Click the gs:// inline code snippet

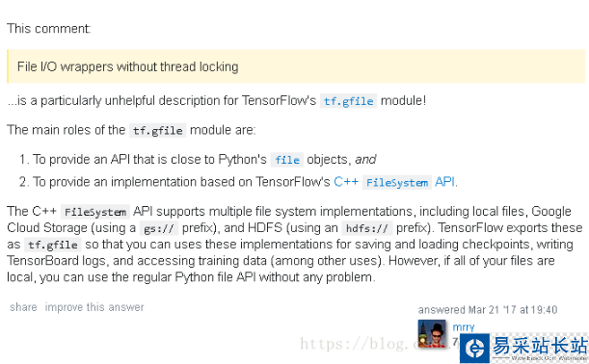158,228
